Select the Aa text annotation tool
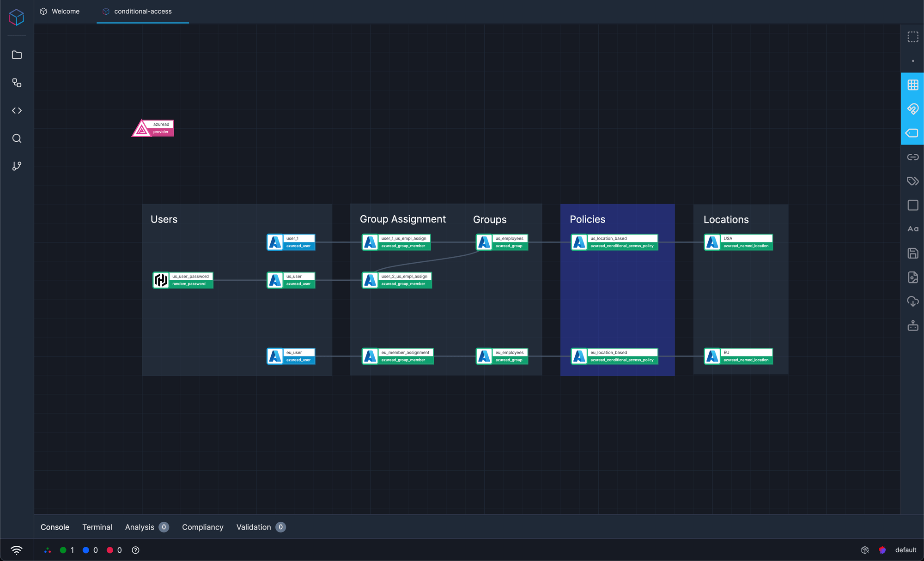 pyautogui.click(x=912, y=228)
